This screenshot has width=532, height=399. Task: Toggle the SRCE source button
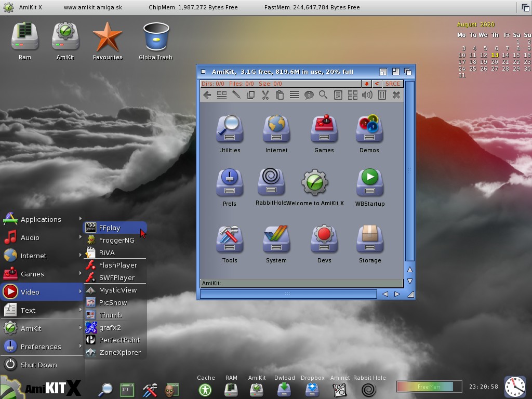[x=393, y=84]
